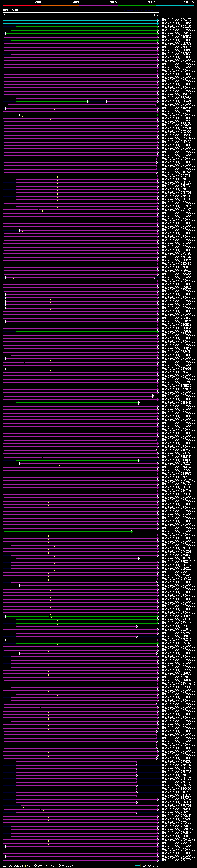Select UniRef100_Q59DK8 label
Image resolution: width=197 pixels, height=868 pixels.
click(177, 555)
